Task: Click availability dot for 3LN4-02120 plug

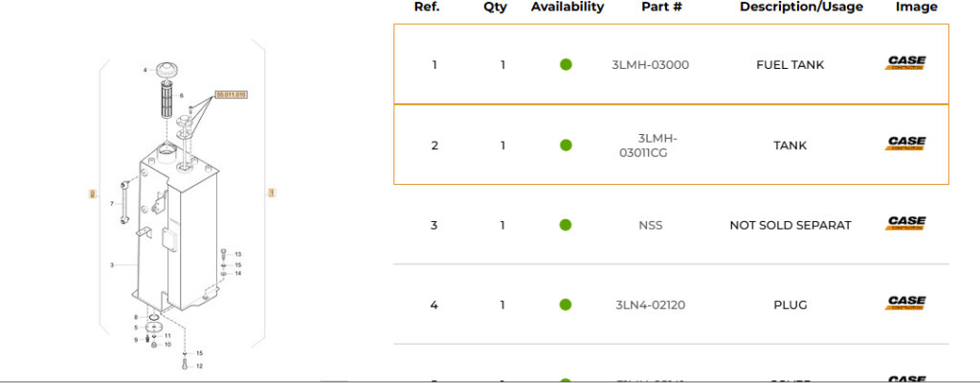Action: tap(566, 304)
